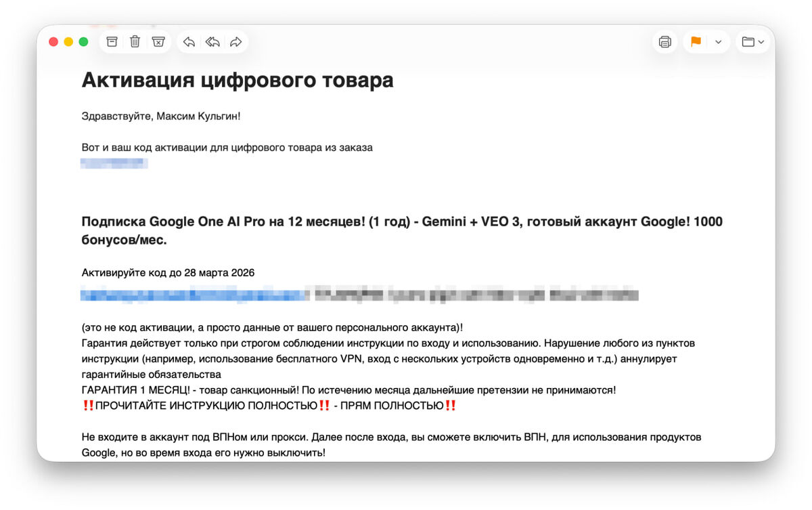Click the greeting "Здравствуйте, Максим Кульгин!"
The height and width of the screenshot is (510, 812).
[x=161, y=116]
